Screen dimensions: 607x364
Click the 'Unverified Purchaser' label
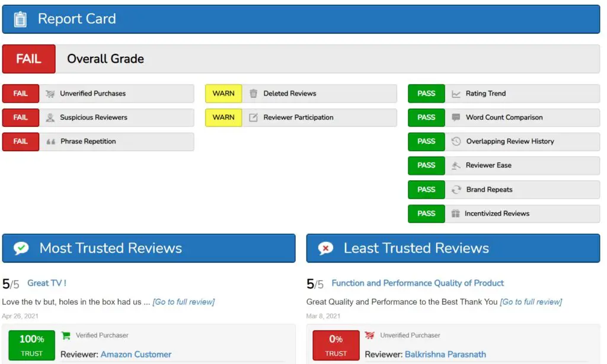click(410, 336)
